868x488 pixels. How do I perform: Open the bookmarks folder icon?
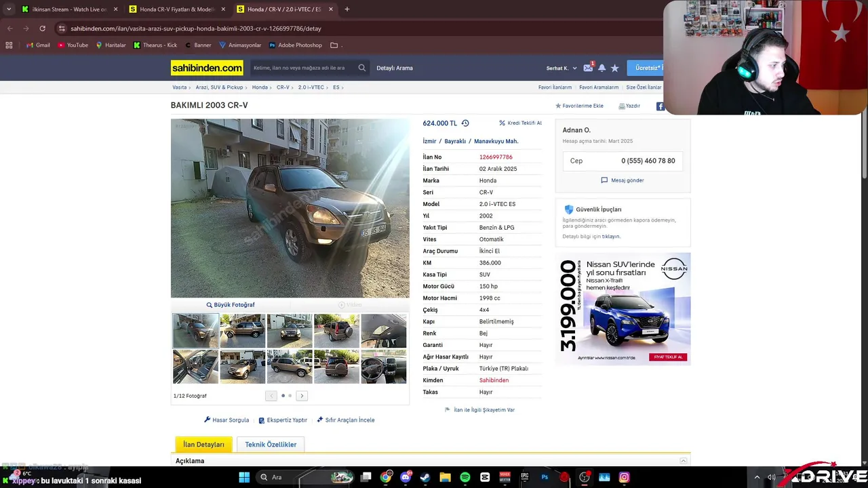(334, 45)
